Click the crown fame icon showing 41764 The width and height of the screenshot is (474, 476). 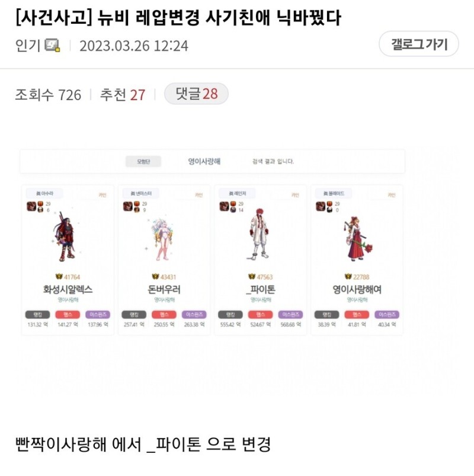(59, 277)
